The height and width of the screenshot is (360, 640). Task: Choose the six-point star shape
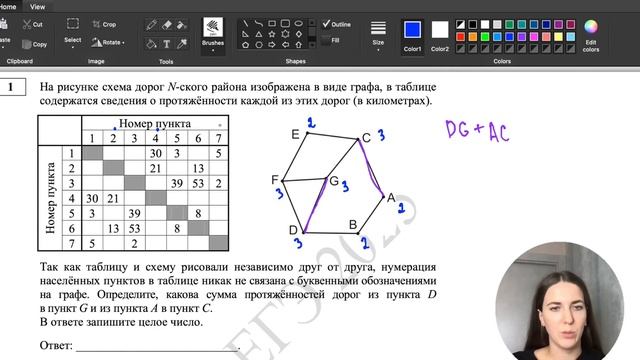point(285,34)
